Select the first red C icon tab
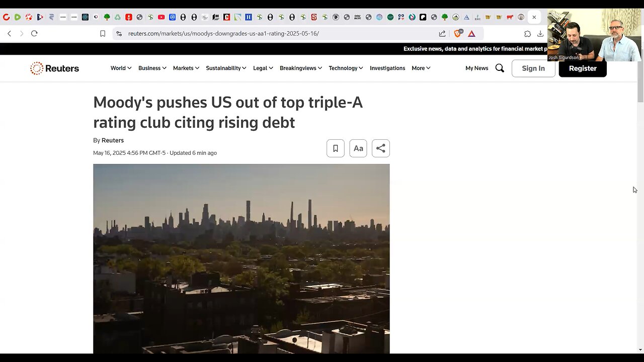 click(6, 17)
